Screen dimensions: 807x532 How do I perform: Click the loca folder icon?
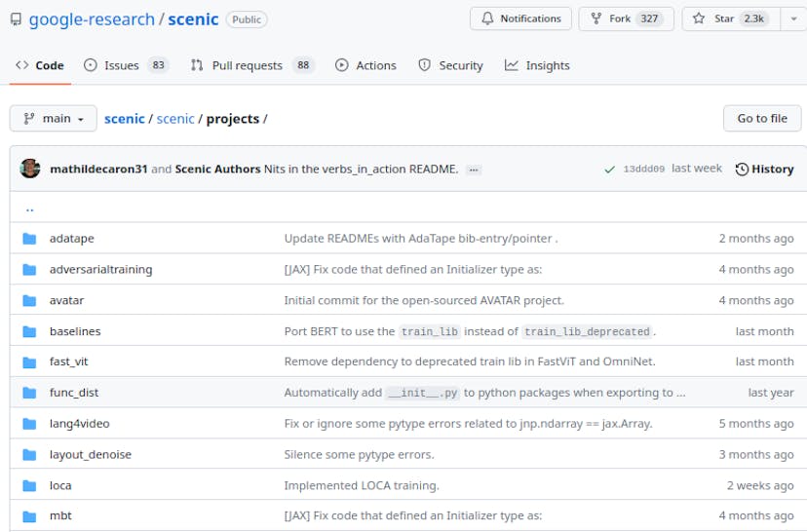[29, 485]
